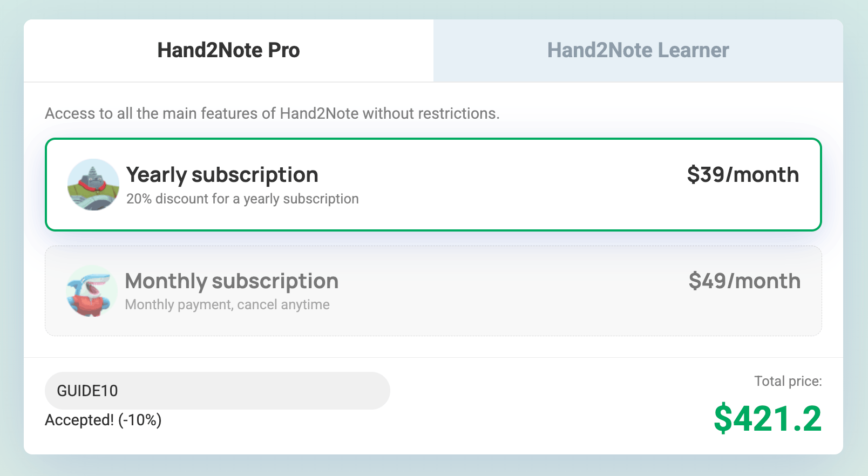The height and width of the screenshot is (476, 868).
Task: Click the Accepted! (-10%) confirmation text
Action: pos(103,420)
